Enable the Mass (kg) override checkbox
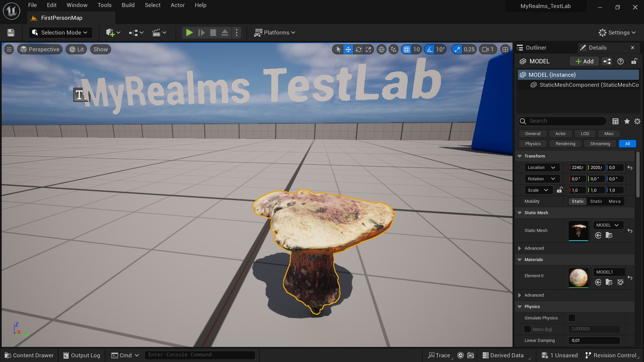This screenshot has height=362, width=644. pos(527,329)
